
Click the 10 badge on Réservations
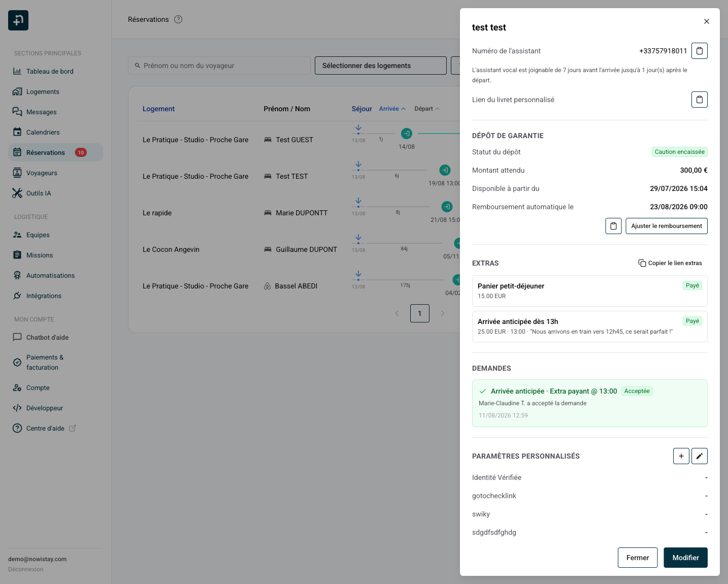81,152
